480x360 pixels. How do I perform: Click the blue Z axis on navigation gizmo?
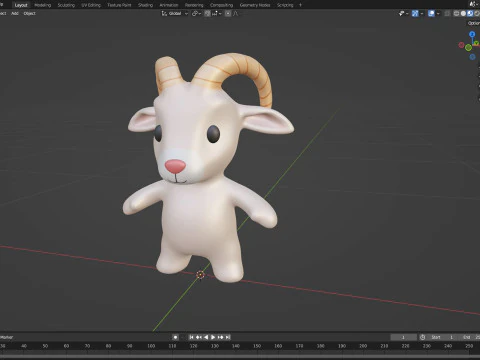472,34
